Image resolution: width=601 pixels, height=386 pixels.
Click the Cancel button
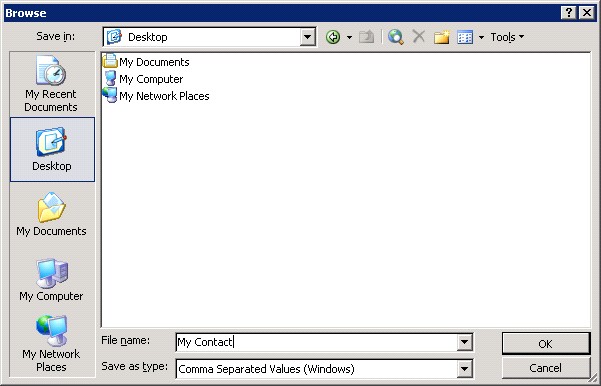tap(545, 368)
